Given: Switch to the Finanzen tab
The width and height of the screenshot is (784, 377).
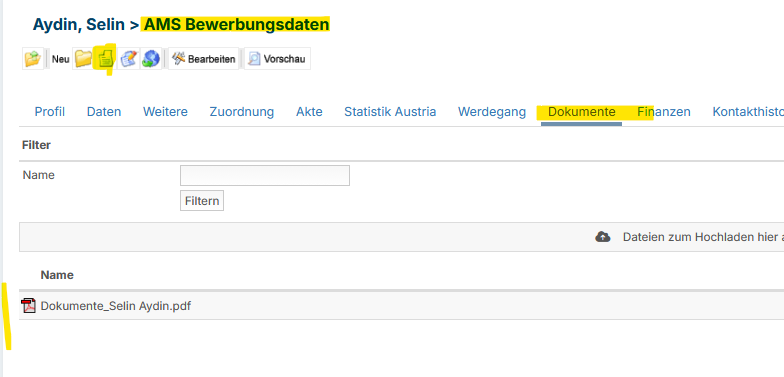Looking at the screenshot, I should click(664, 112).
